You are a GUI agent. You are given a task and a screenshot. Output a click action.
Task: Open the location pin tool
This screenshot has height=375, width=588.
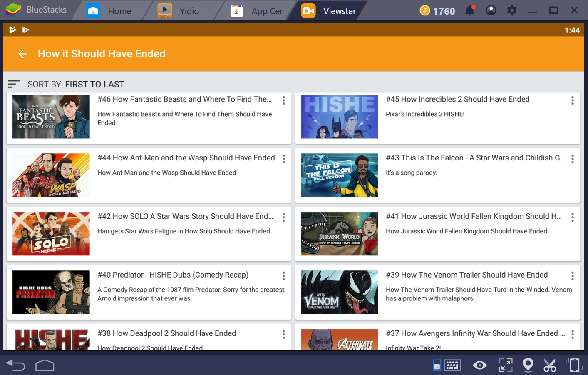pos(528,365)
